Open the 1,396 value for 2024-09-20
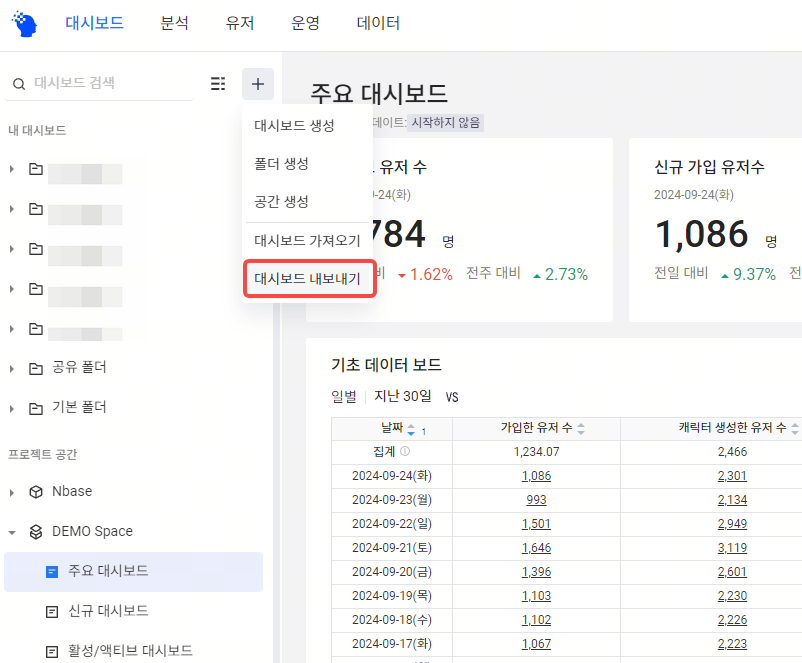The height and width of the screenshot is (663, 802). 536,572
